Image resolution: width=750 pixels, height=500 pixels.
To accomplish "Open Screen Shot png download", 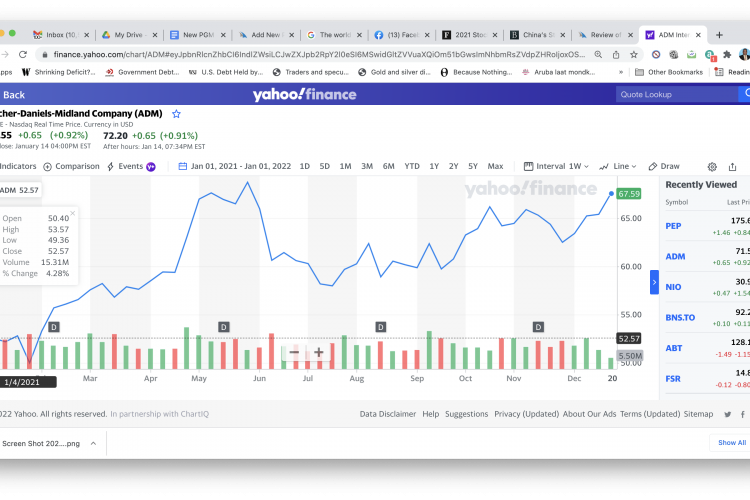I will coord(41,444).
